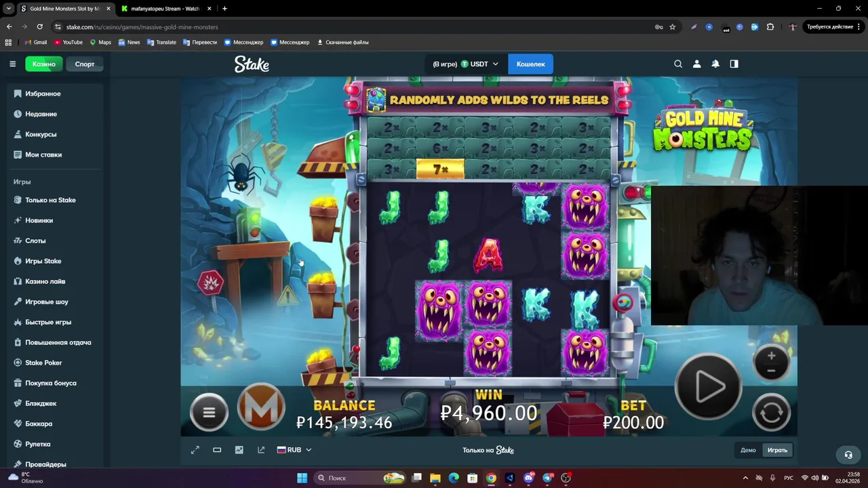The image size is (868, 488).
Task: Open the YouTube bookmark
Action: pyautogui.click(x=68, y=42)
